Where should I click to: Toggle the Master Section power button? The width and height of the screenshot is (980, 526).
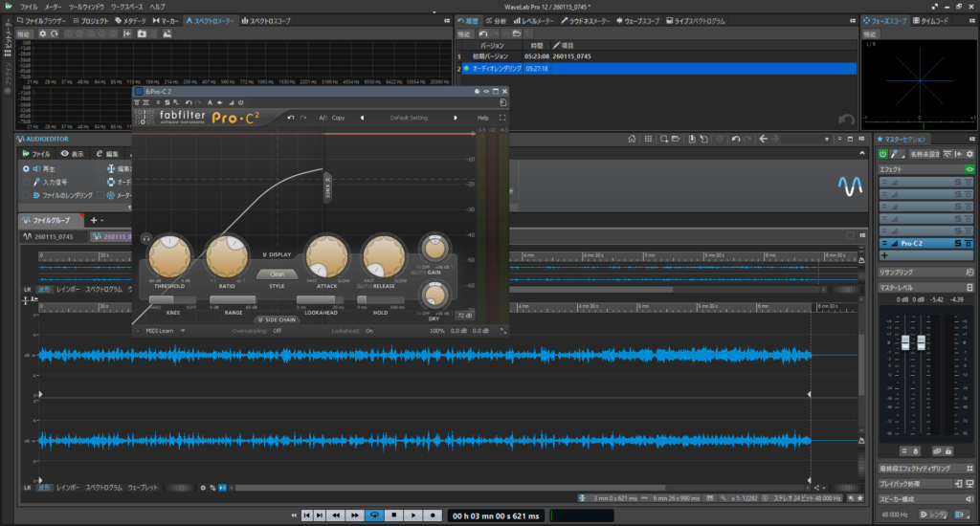pos(882,154)
